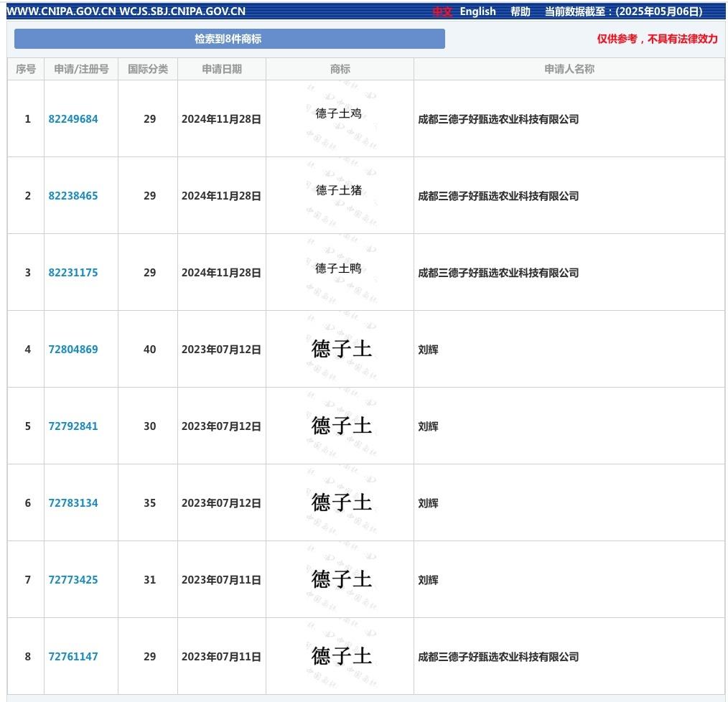
Task: Open registration number 72773425 link
Action: click(x=73, y=580)
